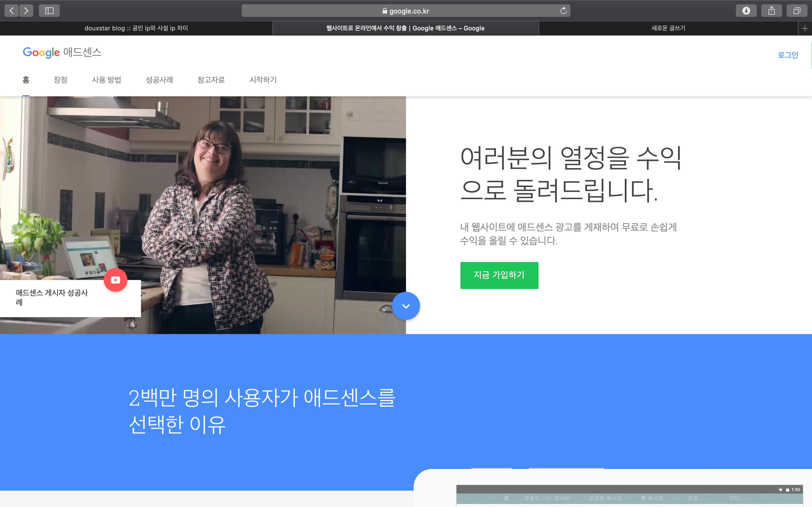The image size is (812, 507).
Task: Switch to the douxstar blog tab
Action: (136, 28)
